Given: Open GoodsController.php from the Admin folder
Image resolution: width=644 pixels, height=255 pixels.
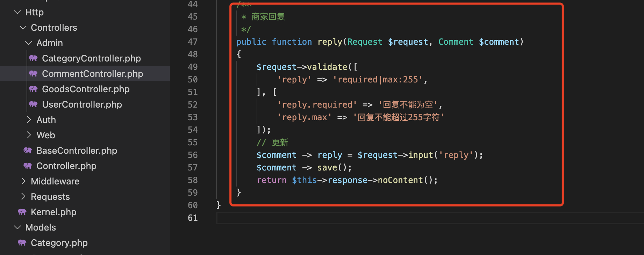Looking at the screenshot, I should point(86,89).
